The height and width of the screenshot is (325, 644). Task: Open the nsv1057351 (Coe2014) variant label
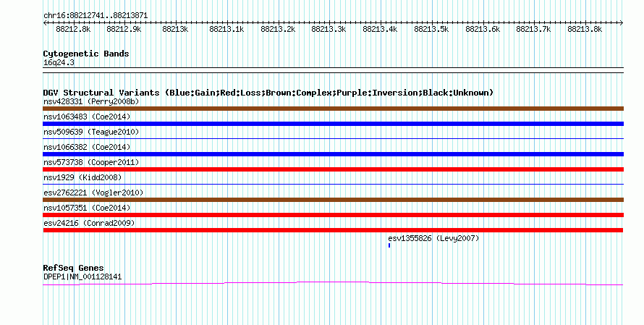pyautogui.click(x=87, y=208)
